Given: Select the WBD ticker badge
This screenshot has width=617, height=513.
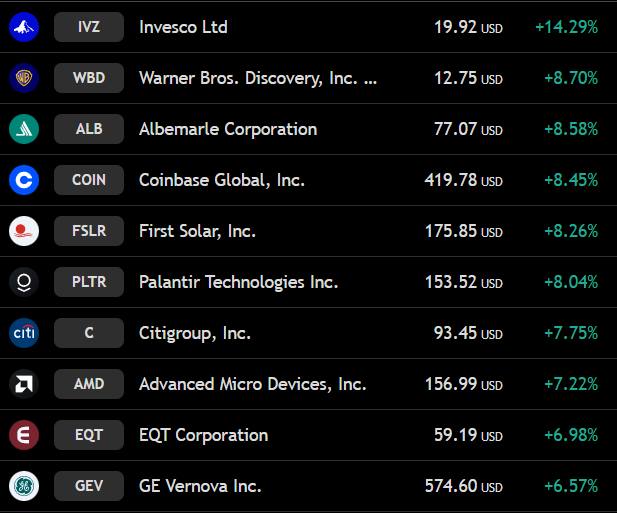Looking at the screenshot, I should click(x=89, y=78).
